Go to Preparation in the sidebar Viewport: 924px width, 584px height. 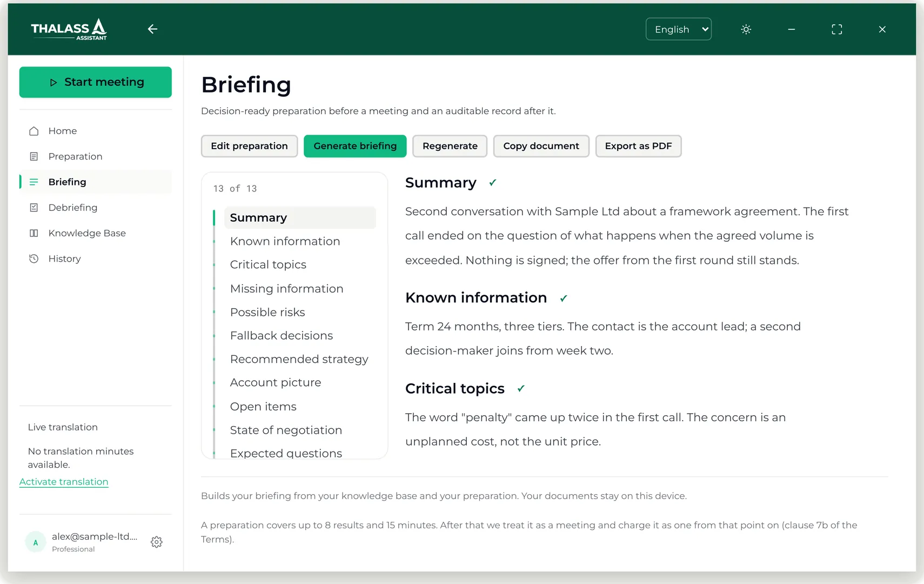click(96, 156)
